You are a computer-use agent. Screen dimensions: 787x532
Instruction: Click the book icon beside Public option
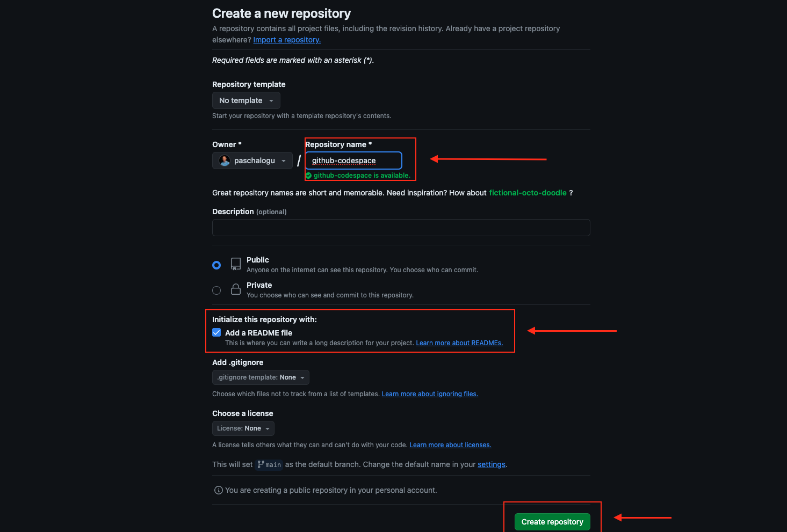pos(235,264)
